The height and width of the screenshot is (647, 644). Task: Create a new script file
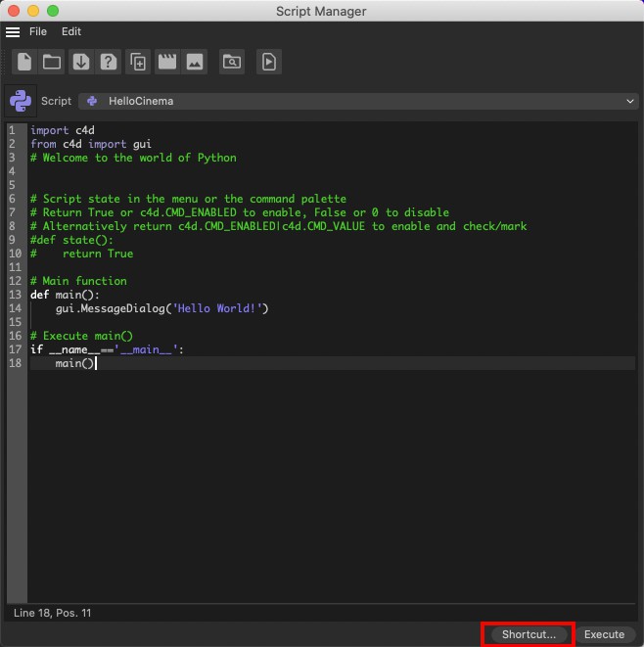click(24, 62)
